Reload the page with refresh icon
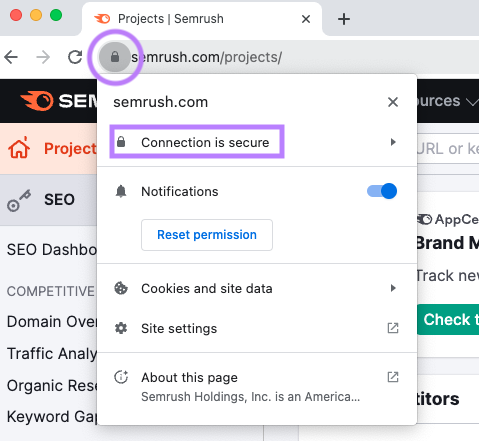The width and height of the screenshot is (479, 441). click(75, 57)
